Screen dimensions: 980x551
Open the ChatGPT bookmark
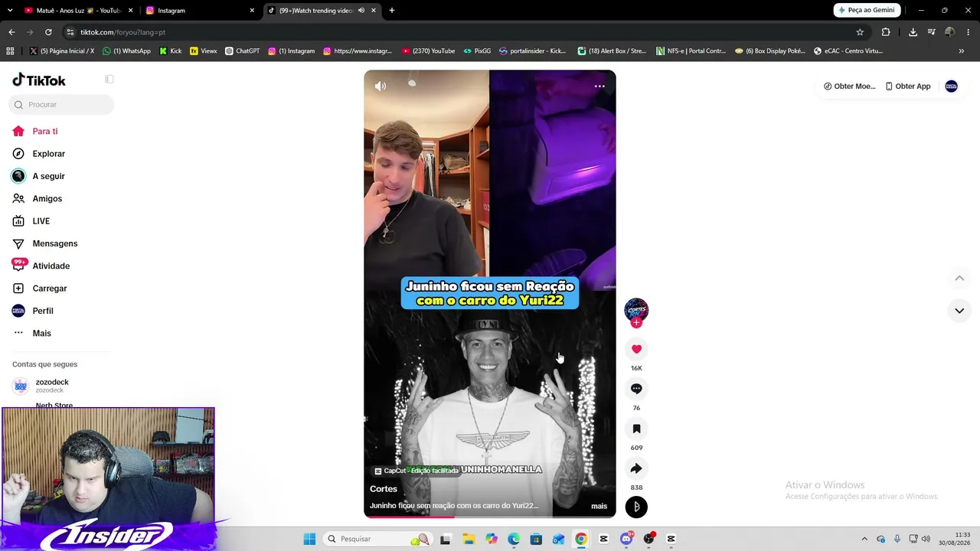[243, 51]
